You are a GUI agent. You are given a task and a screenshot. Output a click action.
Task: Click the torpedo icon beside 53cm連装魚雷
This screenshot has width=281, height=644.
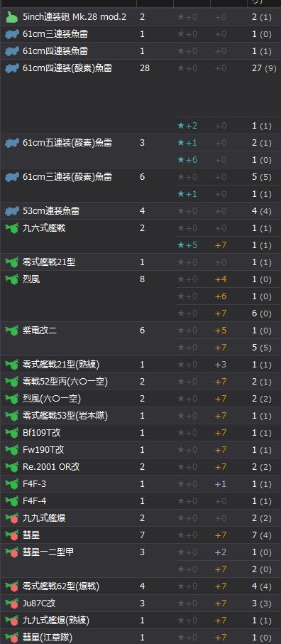tap(12, 211)
